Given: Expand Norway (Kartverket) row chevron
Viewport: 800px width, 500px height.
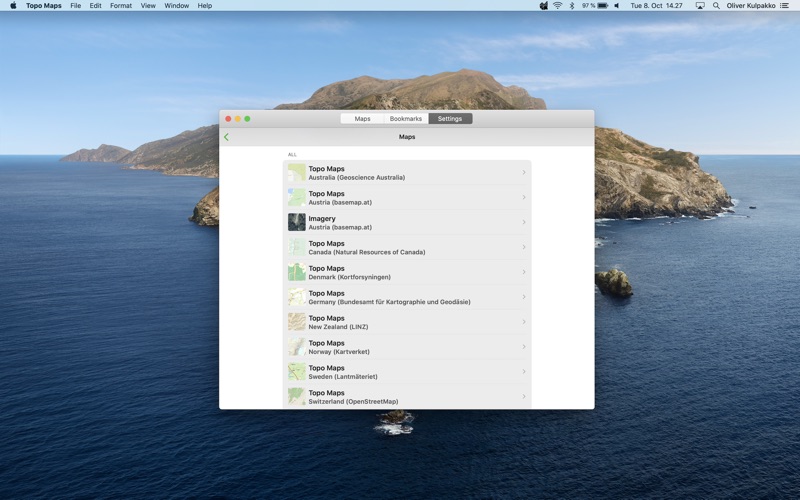Looking at the screenshot, I should (x=524, y=347).
